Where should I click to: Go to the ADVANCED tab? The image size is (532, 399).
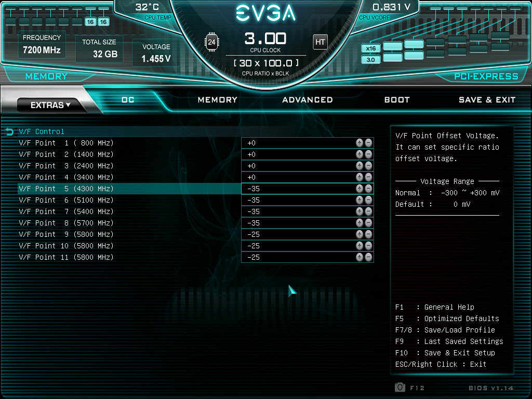[308, 100]
